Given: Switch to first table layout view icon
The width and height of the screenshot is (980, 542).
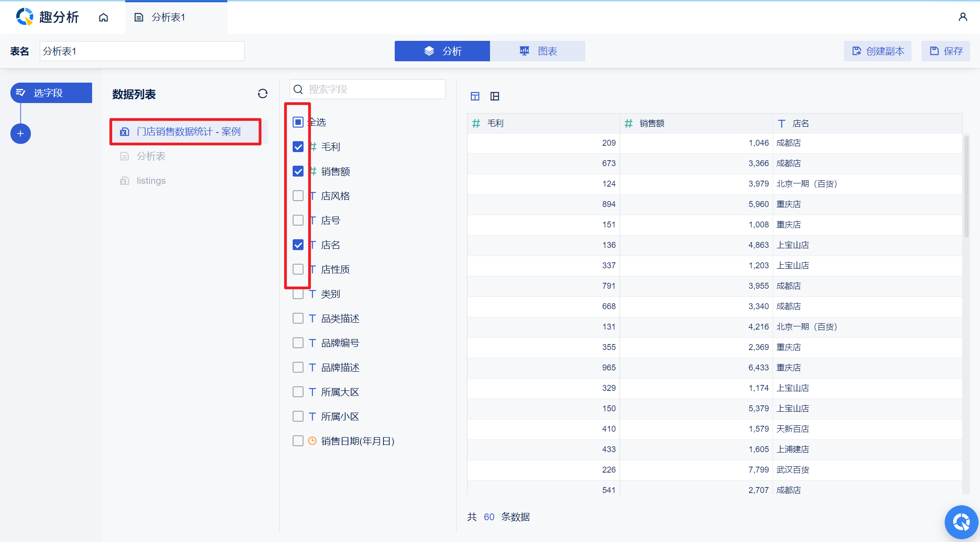Looking at the screenshot, I should point(475,96).
